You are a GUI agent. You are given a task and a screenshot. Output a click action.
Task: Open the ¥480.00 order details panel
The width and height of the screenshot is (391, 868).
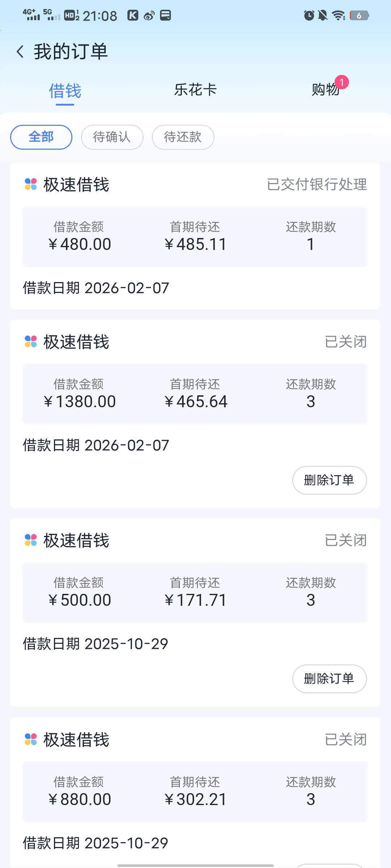pos(195,237)
